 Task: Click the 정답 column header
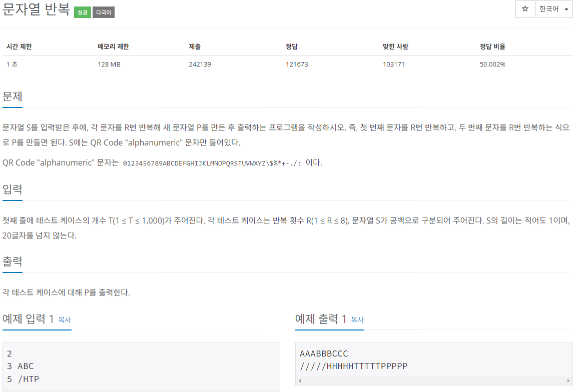(x=292, y=46)
